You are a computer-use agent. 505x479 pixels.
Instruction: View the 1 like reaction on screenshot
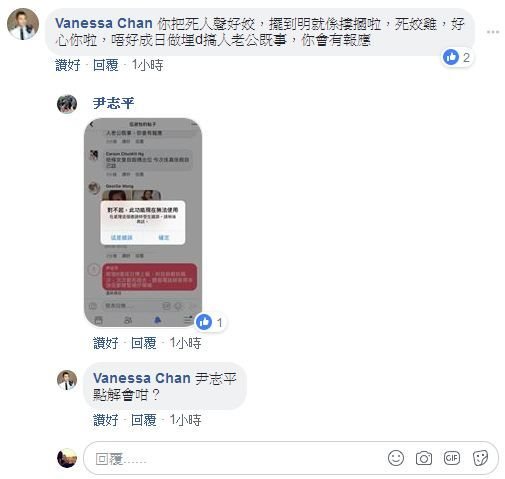point(210,322)
